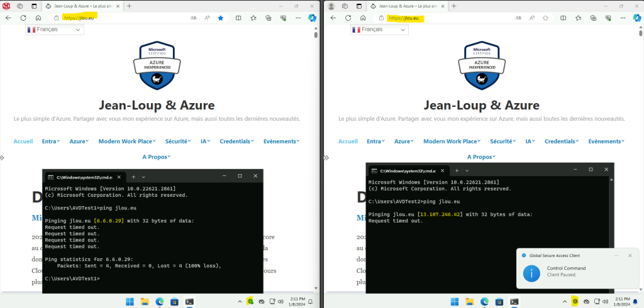Open Collections in AVDTest2 browser
The width and height of the screenshot is (644, 308).
point(593,18)
